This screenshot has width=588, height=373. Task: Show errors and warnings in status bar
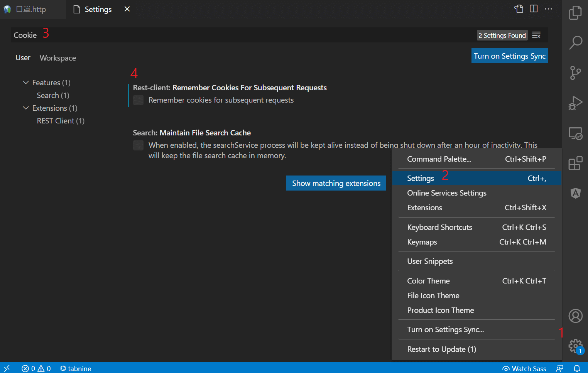coord(36,368)
